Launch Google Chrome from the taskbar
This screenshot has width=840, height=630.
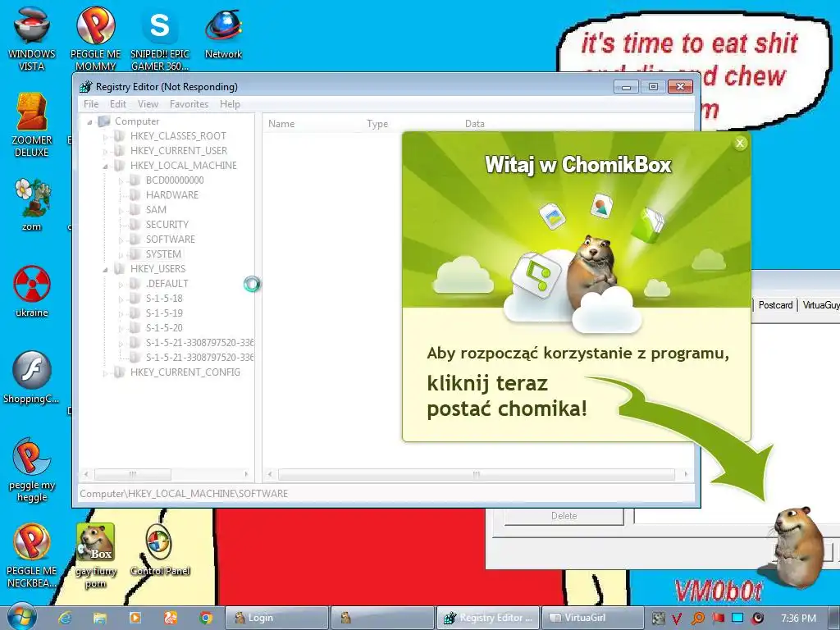[206, 618]
